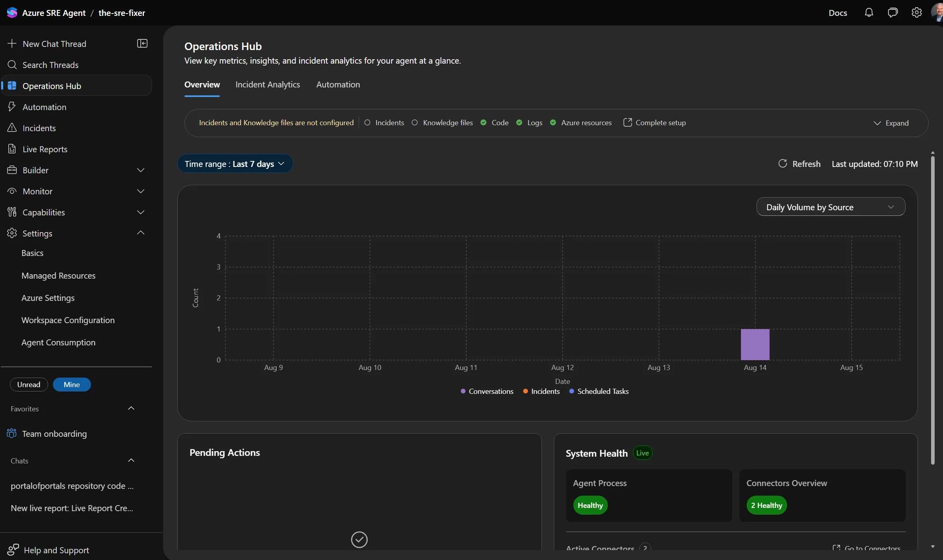Click the 2 Healthy connectors badge

coord(766,505)
